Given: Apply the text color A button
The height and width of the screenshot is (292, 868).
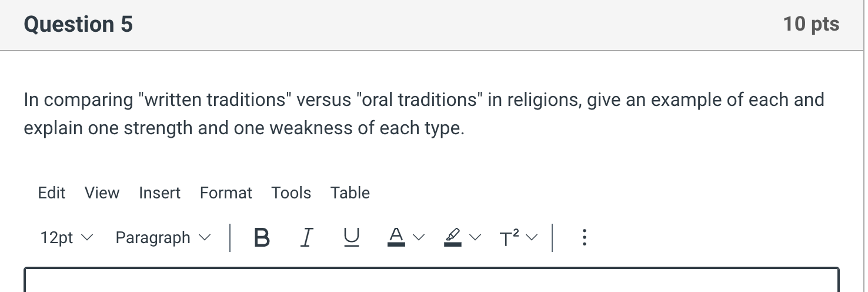Looking at the screenshot, I should [396, 238].
